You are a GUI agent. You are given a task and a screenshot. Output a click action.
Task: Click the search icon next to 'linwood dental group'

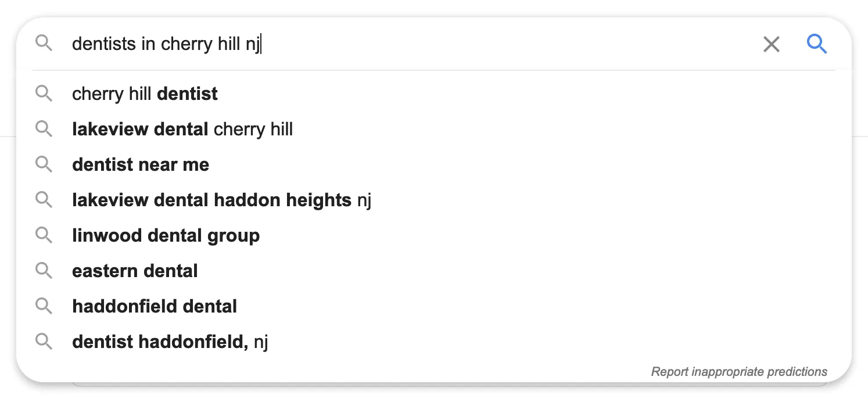pyautogui.click(x=44, y=235)
